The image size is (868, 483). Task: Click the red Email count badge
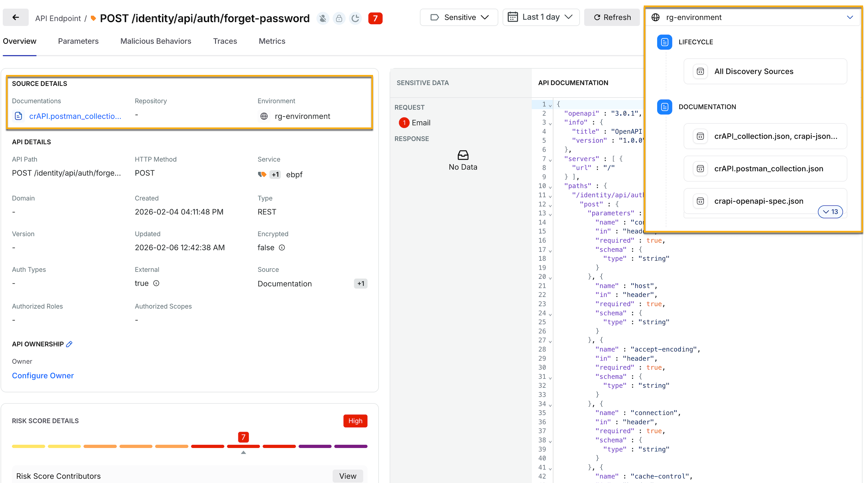pos(404,123)
